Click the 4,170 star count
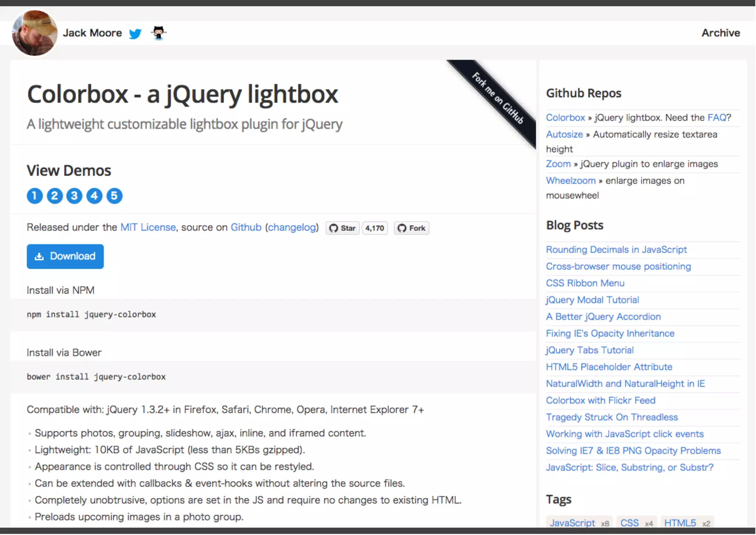This screenshot has height=535, width=756. (375, 228)
